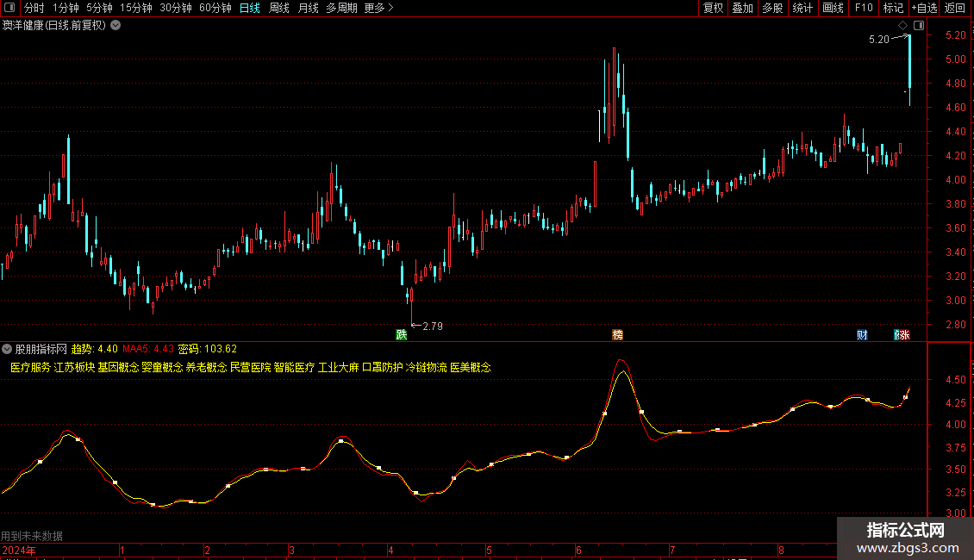Screen dimensions: 974x560
Task: Click the 股朋指标网 indicator name
Action: click(x=41, y=349)
